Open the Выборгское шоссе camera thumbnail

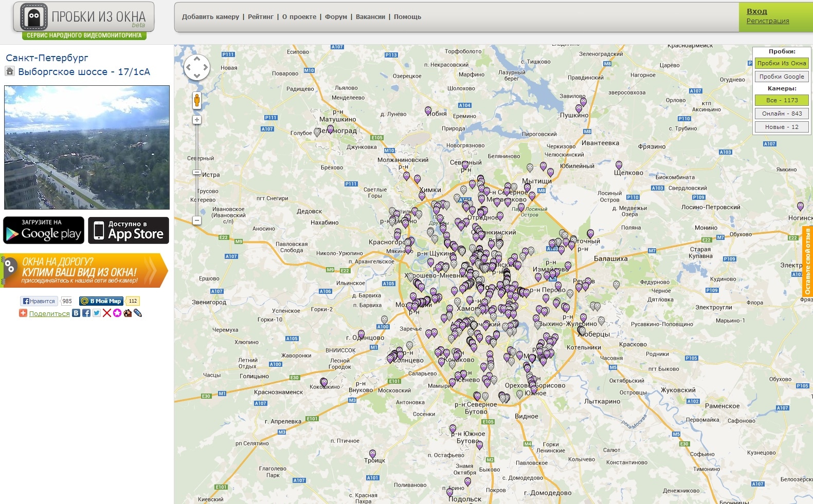pos(87,147)
